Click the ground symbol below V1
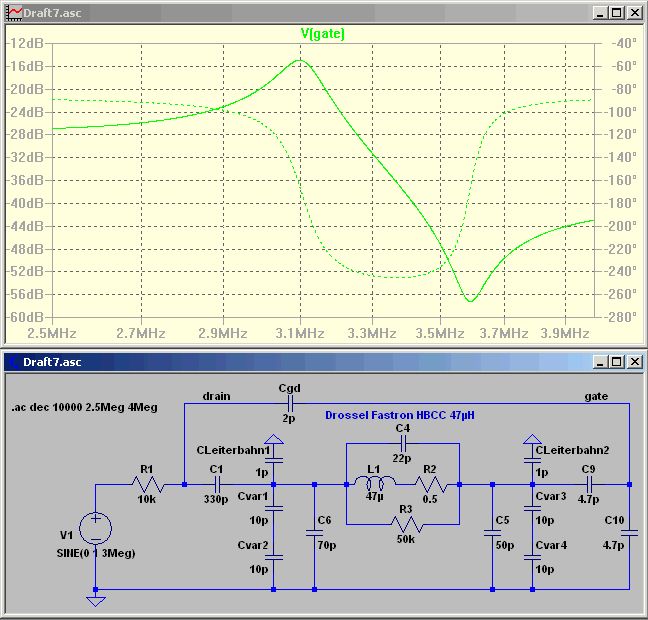 pyautogui.click(x=95, y=600)
